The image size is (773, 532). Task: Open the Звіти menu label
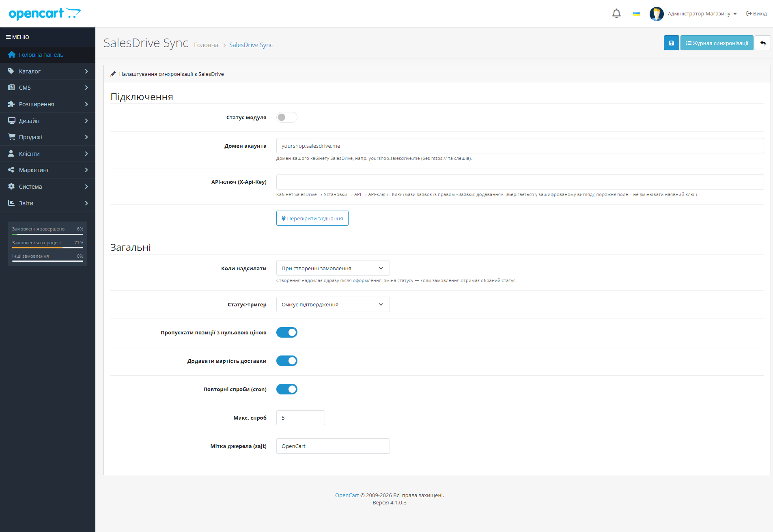pos(26,203)
